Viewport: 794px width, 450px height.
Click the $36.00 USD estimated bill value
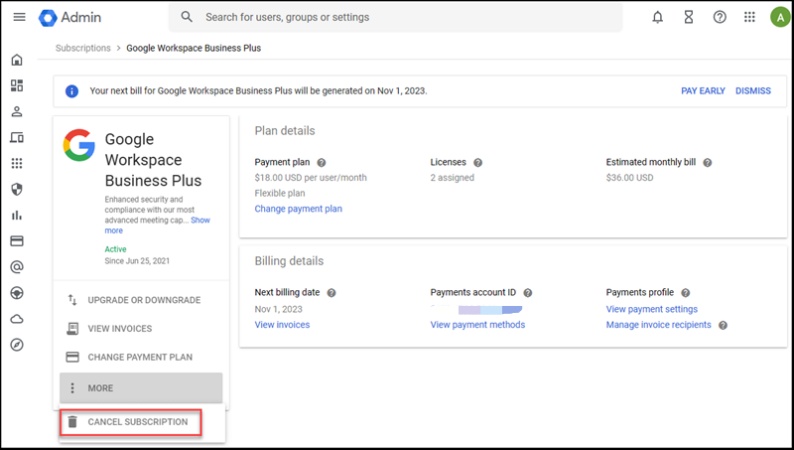coord(629,178)
